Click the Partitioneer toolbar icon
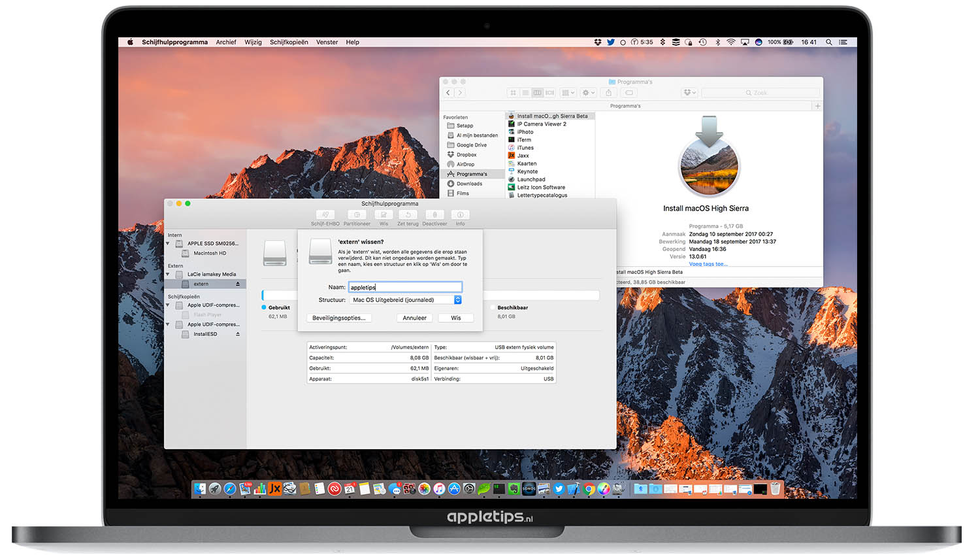 pyautogui.click(x=357, y=214)
